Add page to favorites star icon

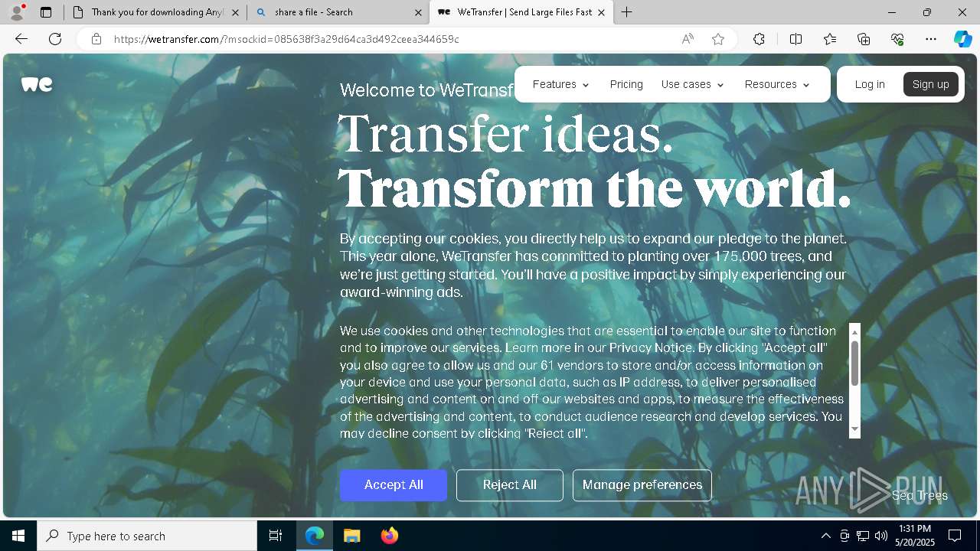click(x=718, y=39)
